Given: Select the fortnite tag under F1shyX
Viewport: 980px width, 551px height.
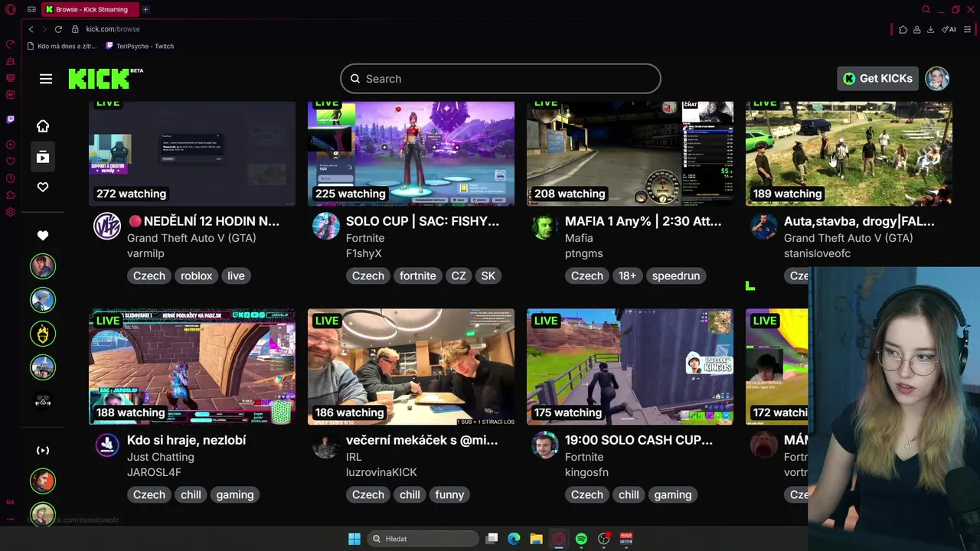Looking at the screenshot, I should click(x=417, y=275).
